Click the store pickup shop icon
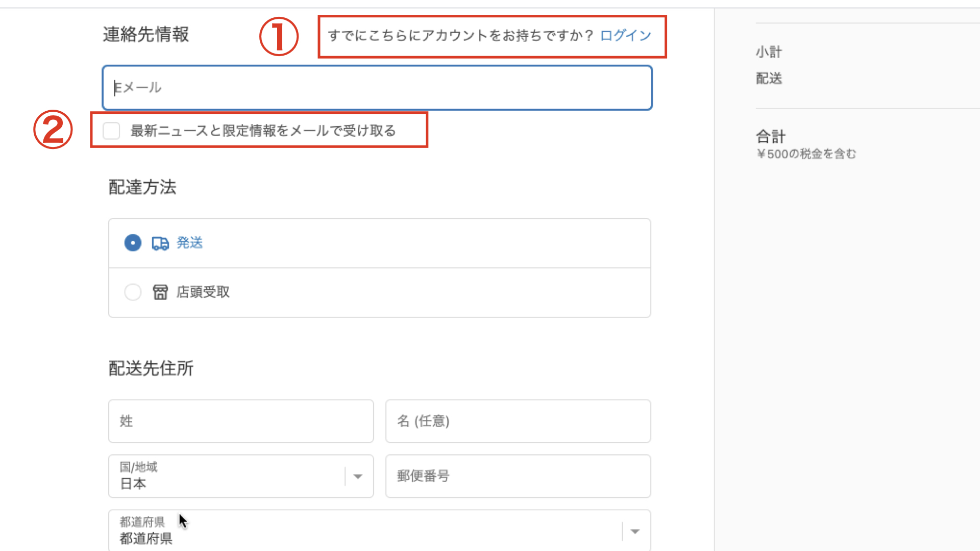 point(160,292)
